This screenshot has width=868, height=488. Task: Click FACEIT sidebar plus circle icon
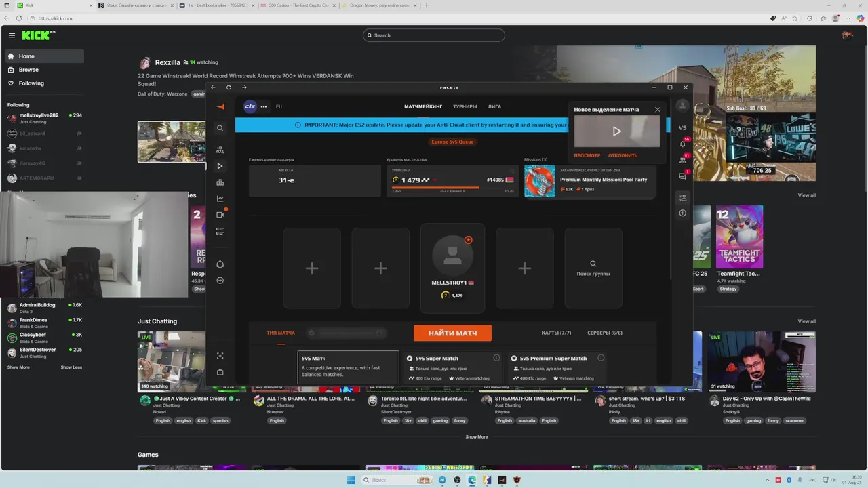coord(220,281)
